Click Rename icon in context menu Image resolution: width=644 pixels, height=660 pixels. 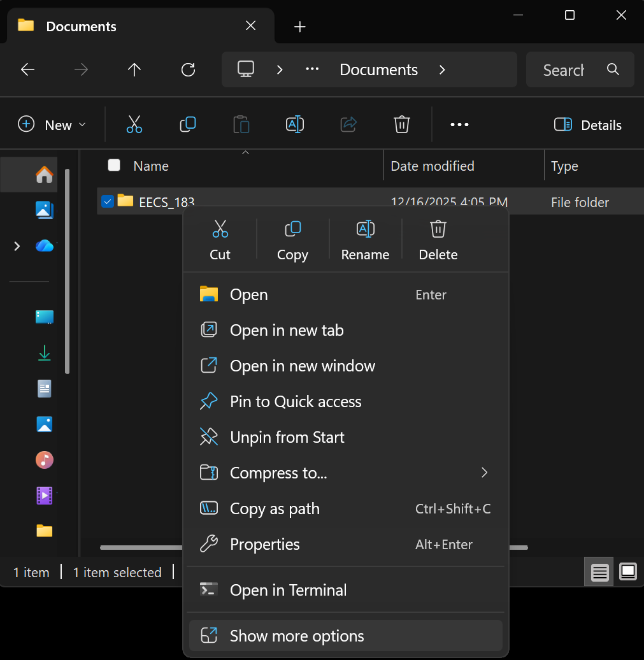point(366,229)
